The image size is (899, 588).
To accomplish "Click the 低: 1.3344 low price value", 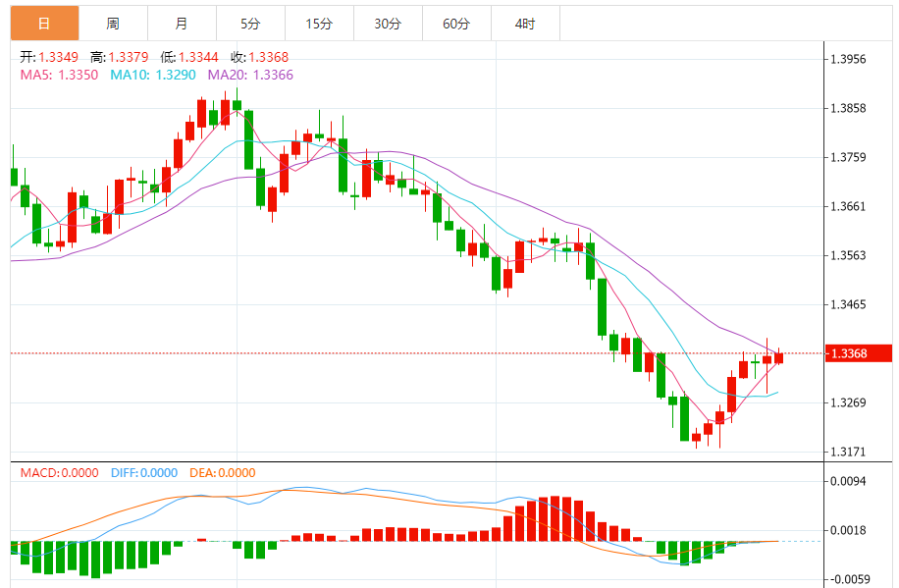I will 189,57.
